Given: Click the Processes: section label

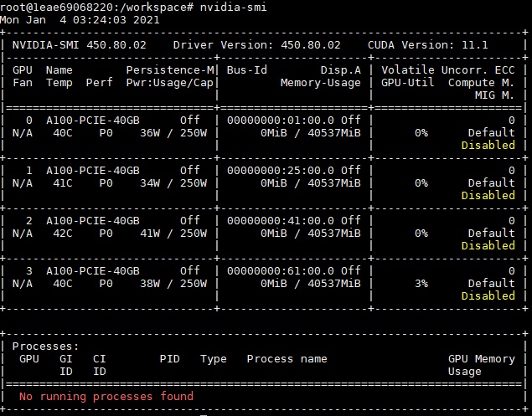Looking at the screenshot, I should point(45,347).
